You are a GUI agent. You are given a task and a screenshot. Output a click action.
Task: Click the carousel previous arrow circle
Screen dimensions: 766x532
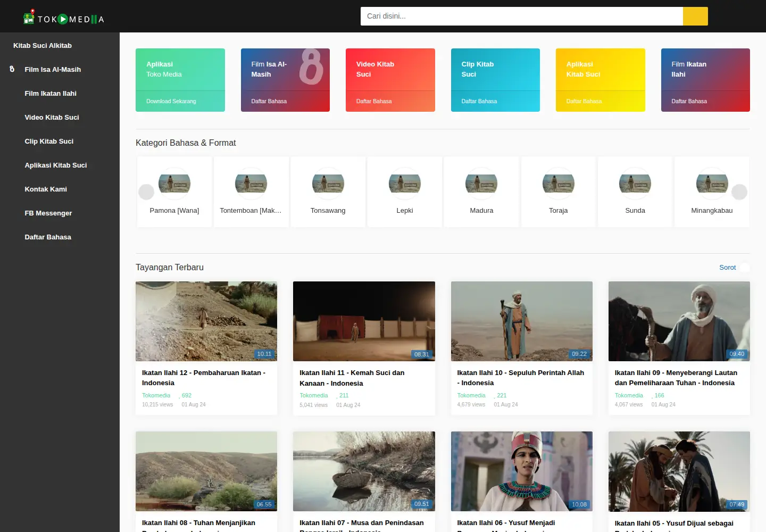click(x=146, y=192)
